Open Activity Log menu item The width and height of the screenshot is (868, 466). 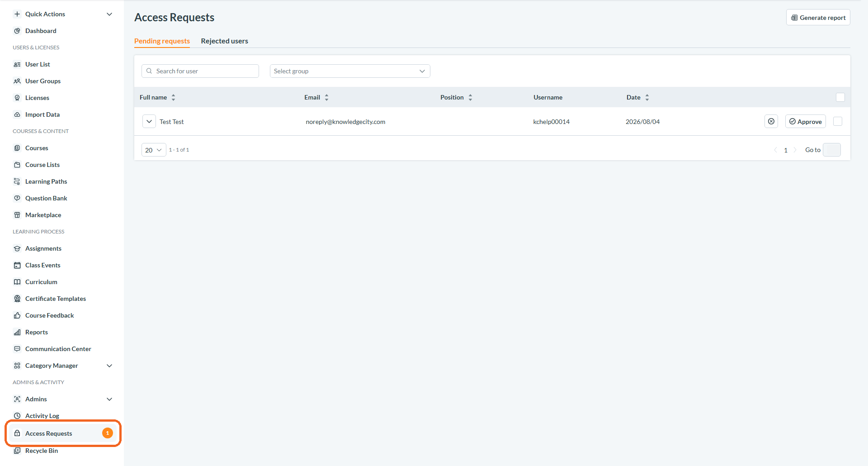42,416
